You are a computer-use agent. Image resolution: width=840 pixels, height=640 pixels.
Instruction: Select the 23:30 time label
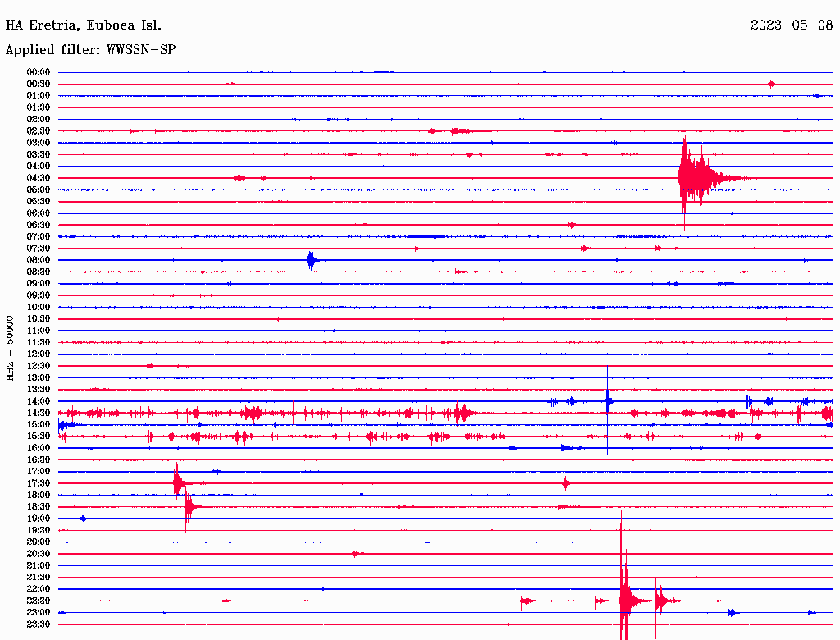tap(39, 624)
